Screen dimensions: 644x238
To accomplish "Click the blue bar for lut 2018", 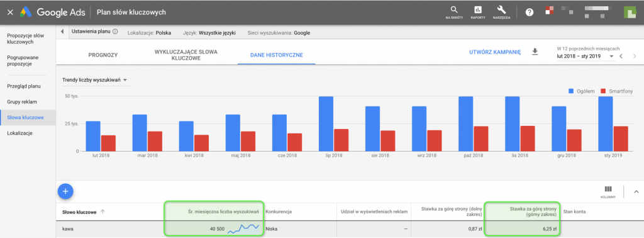I will [93, 136].
